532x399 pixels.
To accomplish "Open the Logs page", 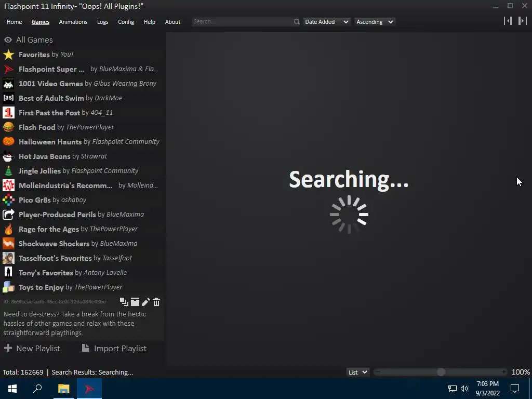I will [102, 22].
